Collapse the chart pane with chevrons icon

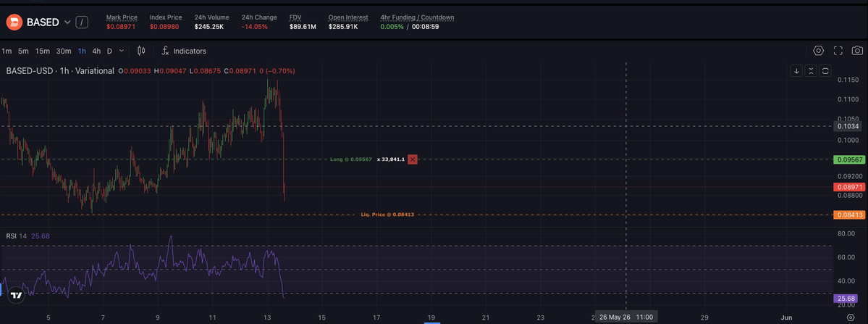point(811,71)
